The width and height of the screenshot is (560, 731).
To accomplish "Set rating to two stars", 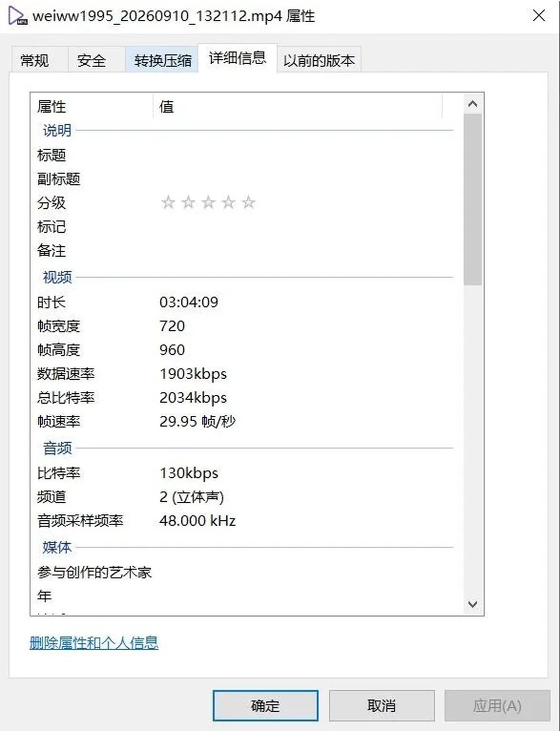I will pyautogui.click(x=188, y=202).
